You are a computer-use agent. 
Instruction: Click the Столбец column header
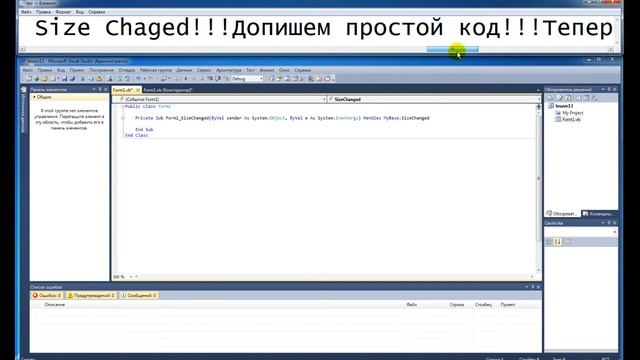pyautogui.click(x=483, y=305)
